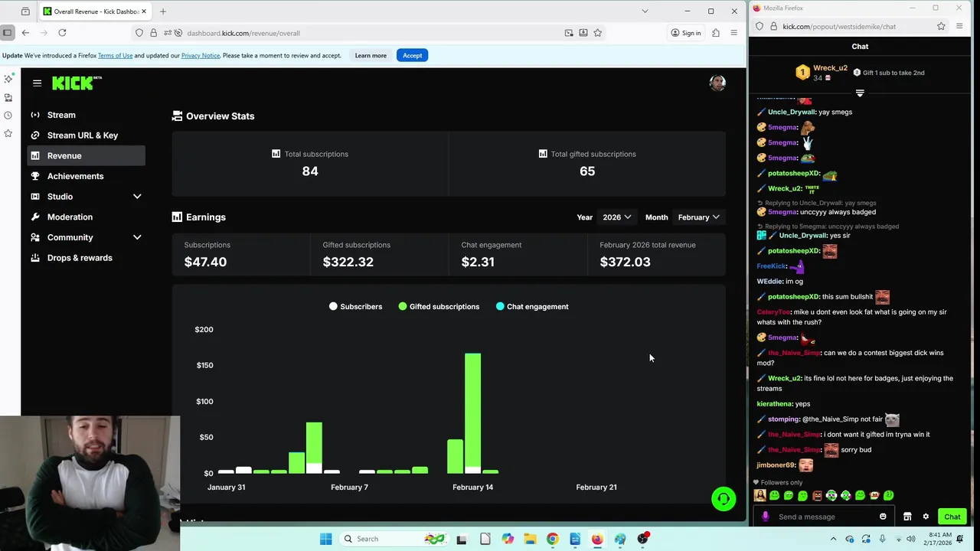Go to the Moderation page
This screenshot has width=980, height=551.
[x=86, y=217]
